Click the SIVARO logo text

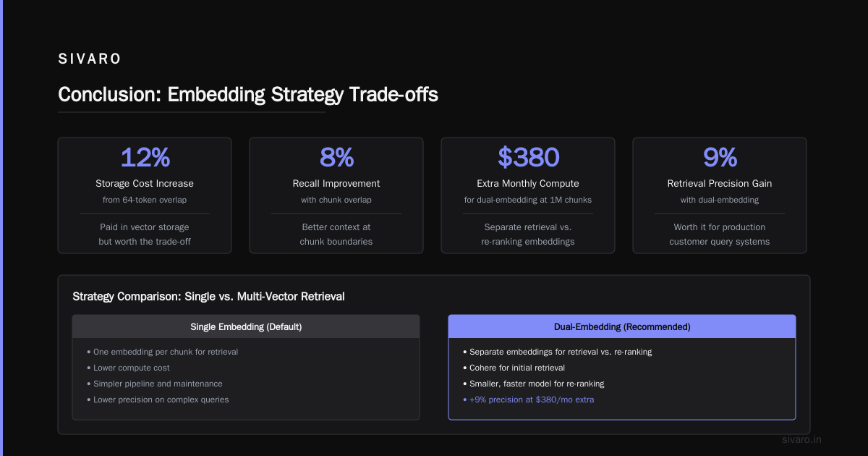pyautogui.click(x=90, y=59)
